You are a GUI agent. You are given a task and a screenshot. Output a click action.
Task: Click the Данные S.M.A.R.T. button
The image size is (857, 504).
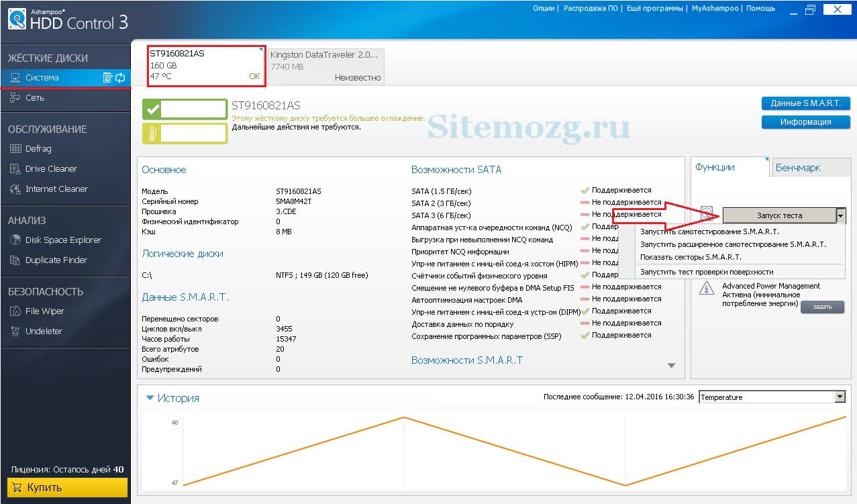click(x=805, y=103)
